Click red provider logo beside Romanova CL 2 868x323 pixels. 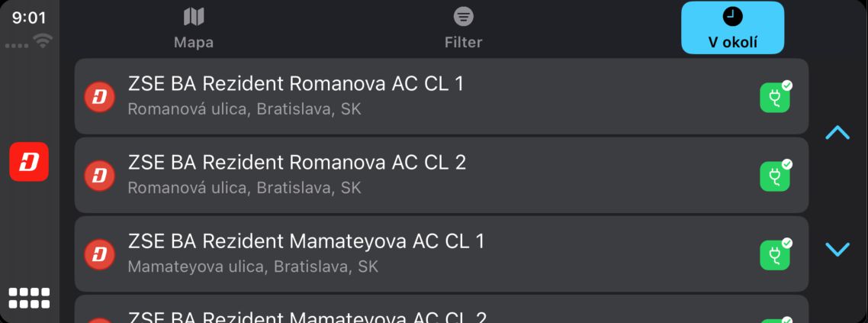pos(99,176)
